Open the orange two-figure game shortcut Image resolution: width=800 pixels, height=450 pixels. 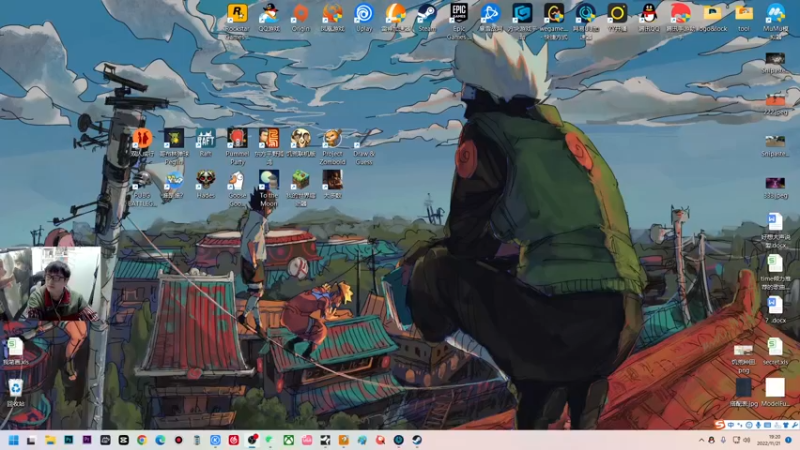[142, 143]
